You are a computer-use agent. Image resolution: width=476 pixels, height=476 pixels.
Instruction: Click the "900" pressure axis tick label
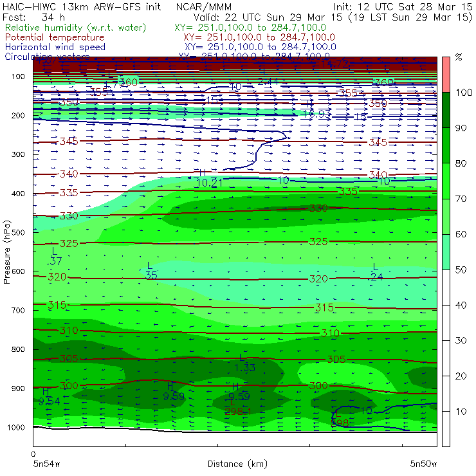[18, 389]
